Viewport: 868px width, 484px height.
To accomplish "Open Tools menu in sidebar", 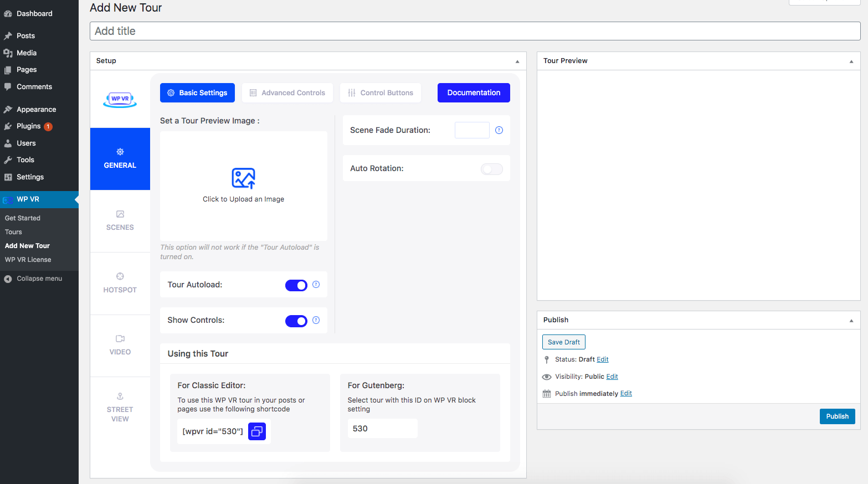I will 39,160.
